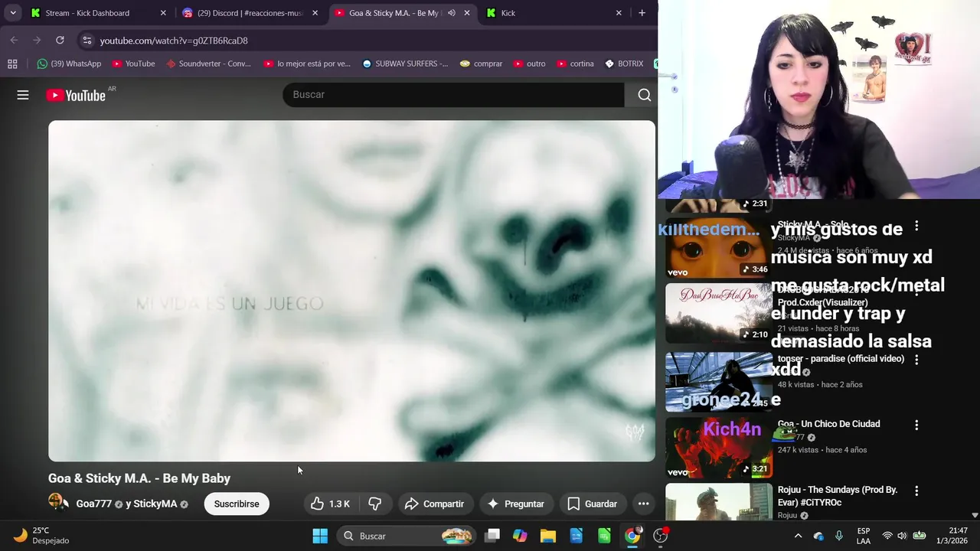Screen dimensions: 980x551
Task: Open the YouTube guide hamburger menu
Action: [x=23, y=95]
